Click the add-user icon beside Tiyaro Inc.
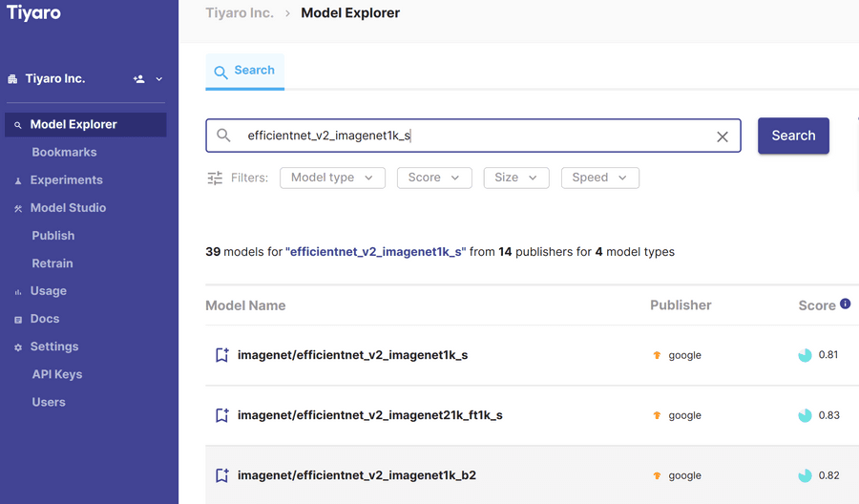Image resolution: width=859 pixels, height=504 pixels. point(139,79)
